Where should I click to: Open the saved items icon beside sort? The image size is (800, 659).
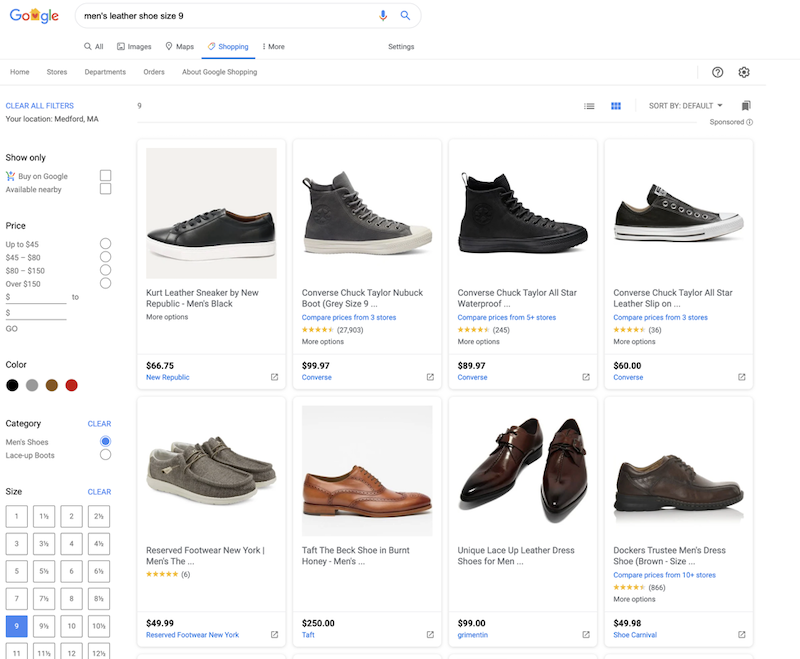click(746, 106)
